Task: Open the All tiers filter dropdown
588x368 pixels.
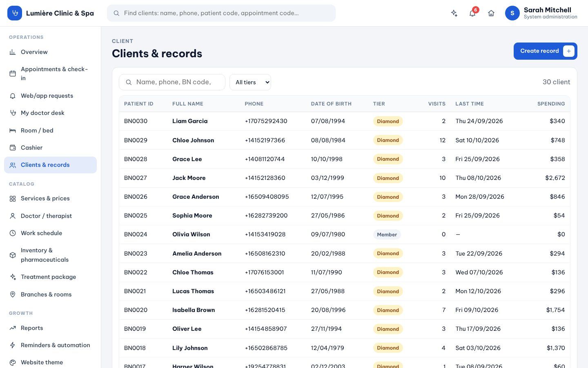Action: (x=250, y=82)
